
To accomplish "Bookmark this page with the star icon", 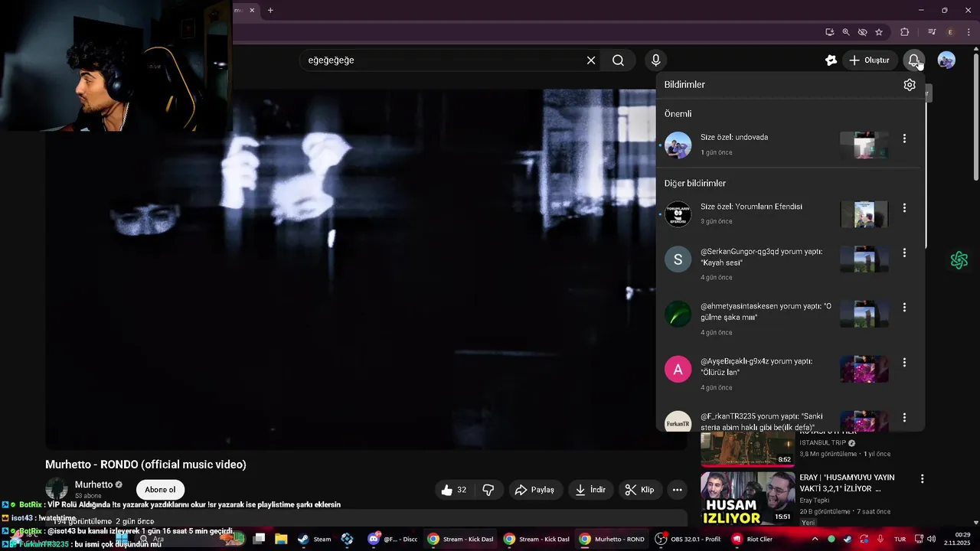I will 879,32.
